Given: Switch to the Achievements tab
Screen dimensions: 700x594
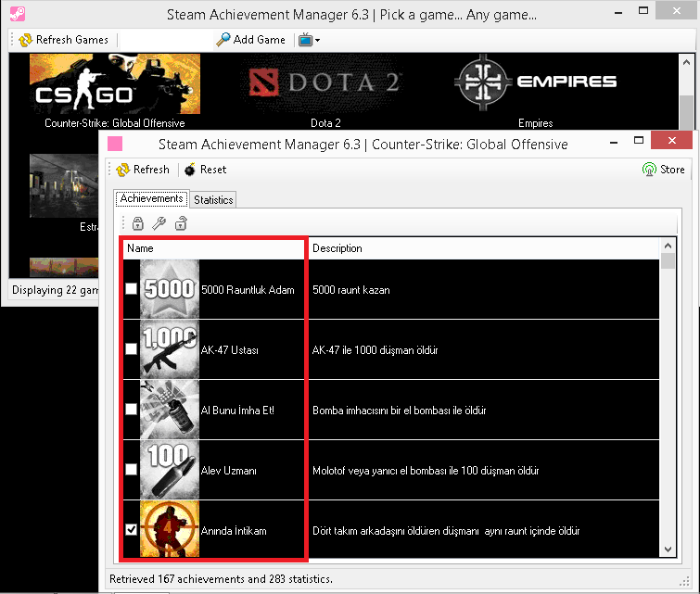Looking at the screenshot, I should pos(151,198).
